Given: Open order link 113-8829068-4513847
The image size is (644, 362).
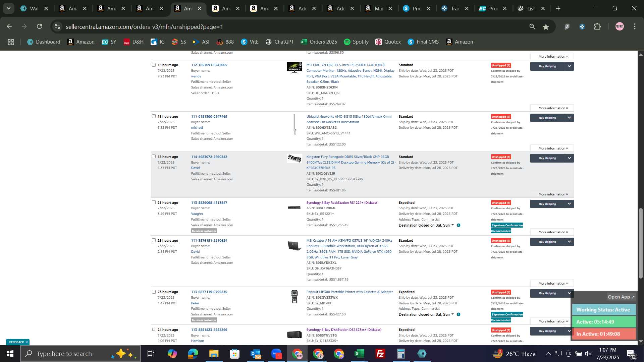Looking at the screenshot, I should 209,203.
